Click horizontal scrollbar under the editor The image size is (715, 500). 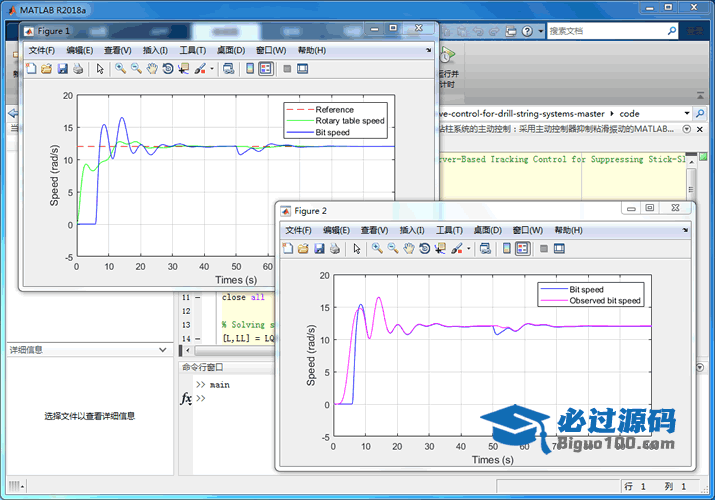pyautogui.click(x=235, y=351)
